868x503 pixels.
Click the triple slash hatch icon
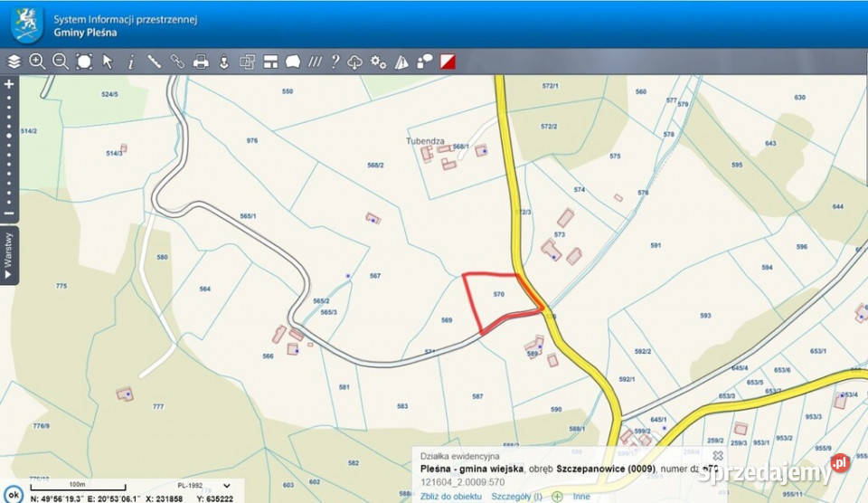(315, 62)
